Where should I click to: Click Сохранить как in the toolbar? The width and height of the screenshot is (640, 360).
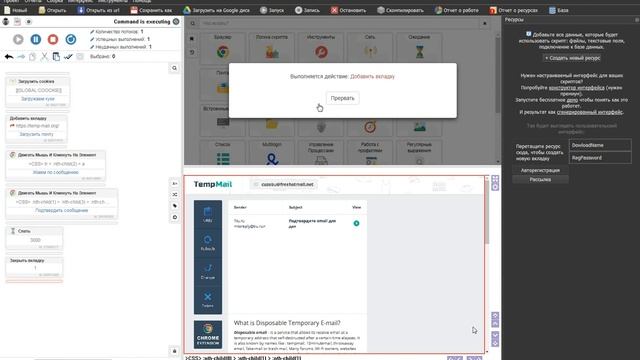(x=151, y=10)
